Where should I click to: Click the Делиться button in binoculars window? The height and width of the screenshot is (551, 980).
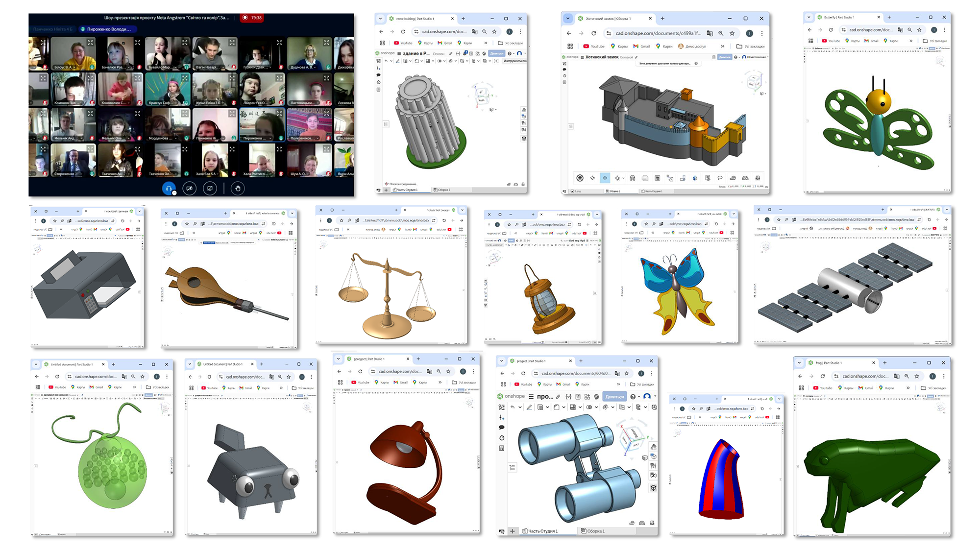click(614, 397)
